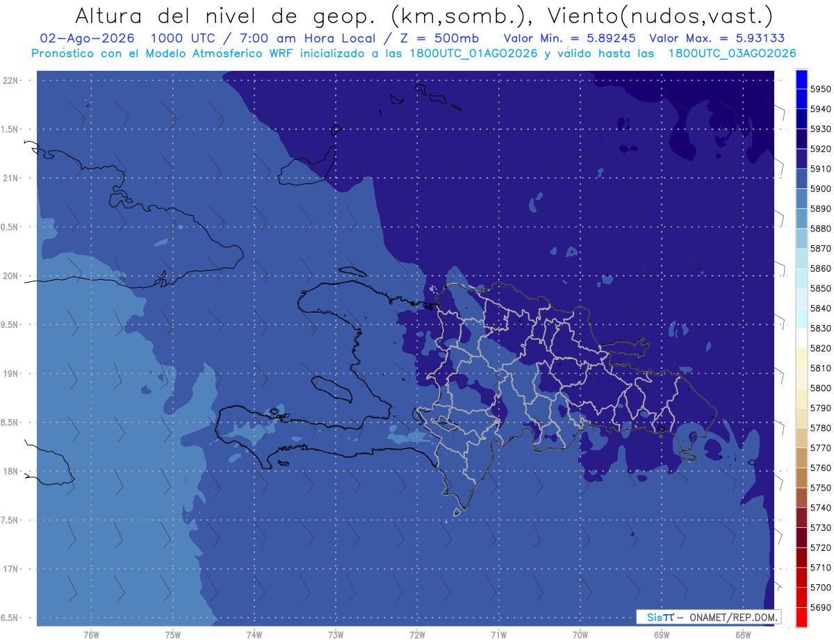Click the longitude label '71W'
Image resolution: width=834 pixels, height=644 pixels.
(498, 635)
